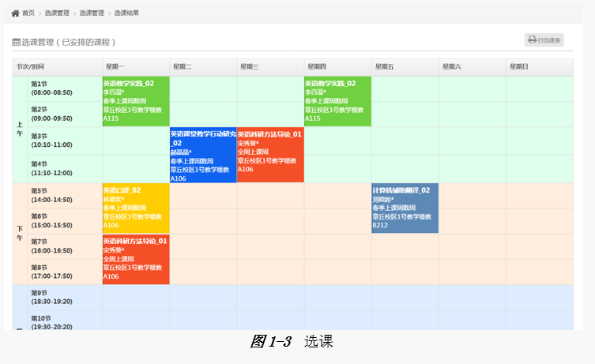The width and height of the screenshot is (595, 364).
Task: Click the calendar icon beside 选课管理 heading
Action: [x=16, y=42]
